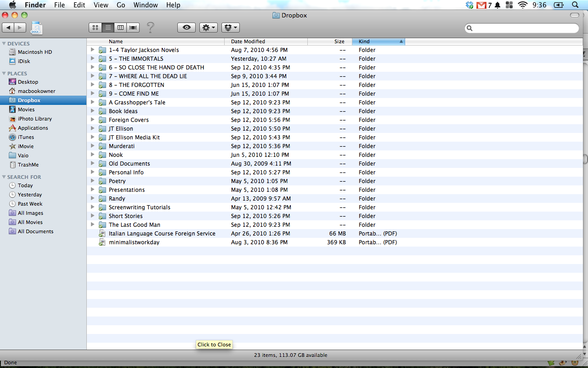Switch to icon view in toolbar
This screenshot has height=368, width=588.
coord(95,28)
